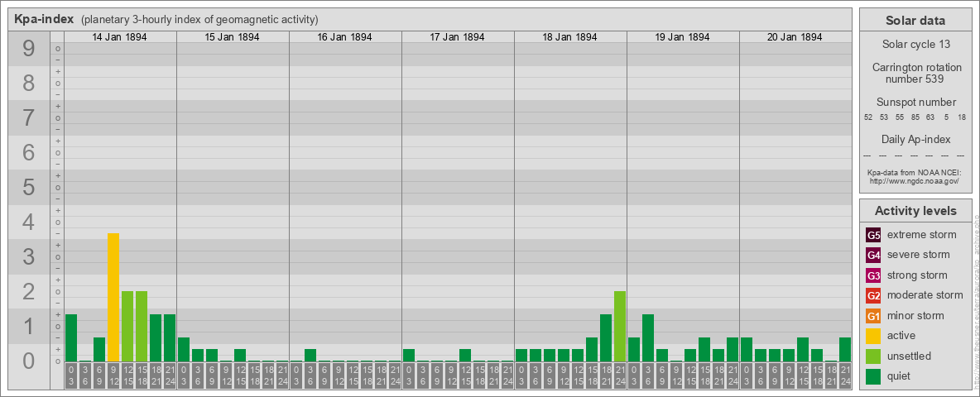Click the Solar cycle 13 text
This screenshot has height=397, width=980.
pyautogui.click(x=915, y=45)
